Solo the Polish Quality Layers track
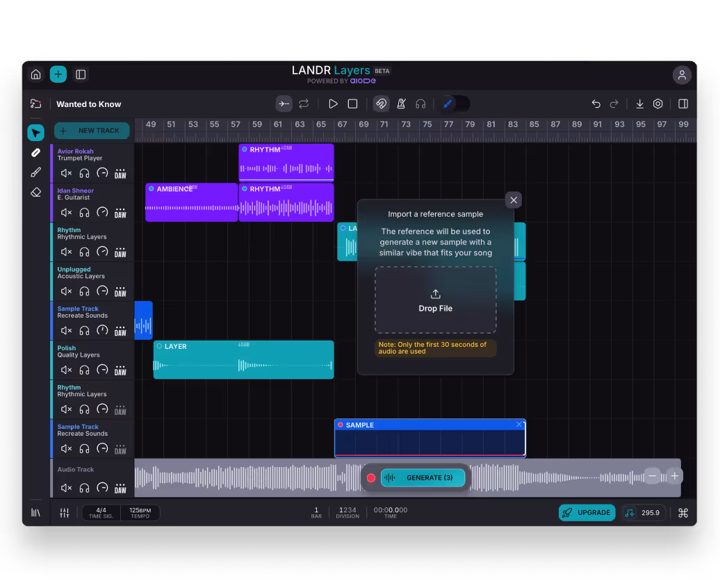The height and width of the screenshot is (588, 720). [85, 370]
